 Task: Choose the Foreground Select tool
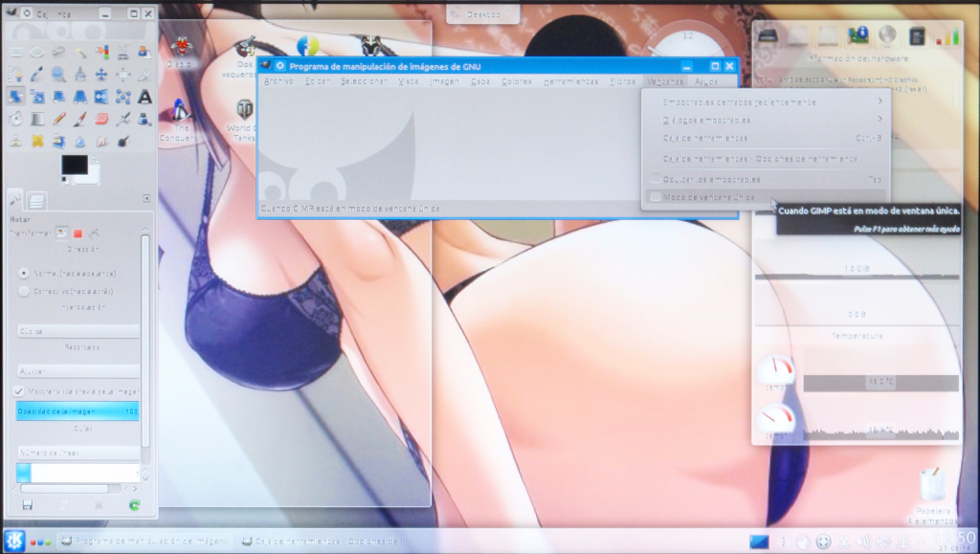pyautogui.click(x=145, y=52)
